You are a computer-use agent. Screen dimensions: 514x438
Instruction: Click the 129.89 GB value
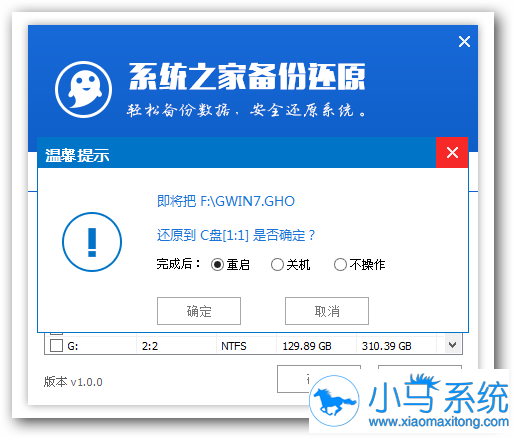tap(307, 346)
